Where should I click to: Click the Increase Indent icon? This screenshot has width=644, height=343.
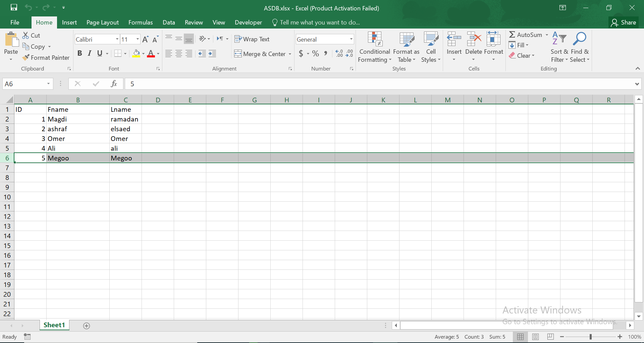click(212, 54)
